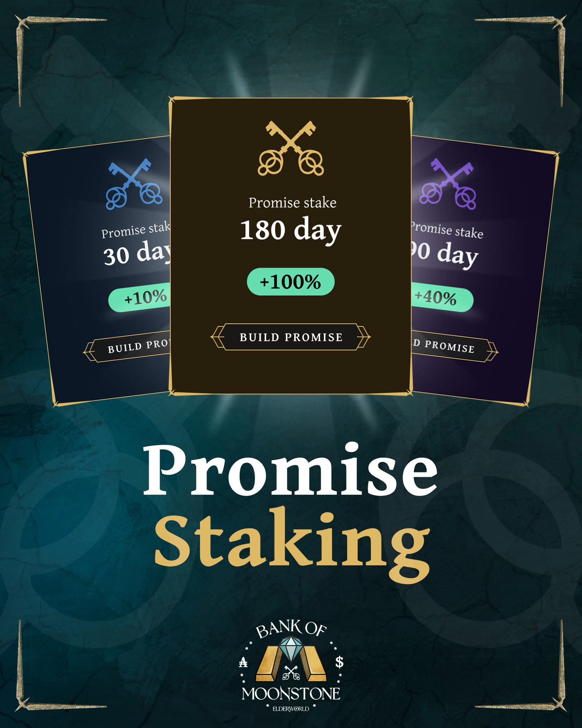Click the blue crossed keys icon
Image resolution: width=582 pixels, height=728 pixels.
(133, 184)
